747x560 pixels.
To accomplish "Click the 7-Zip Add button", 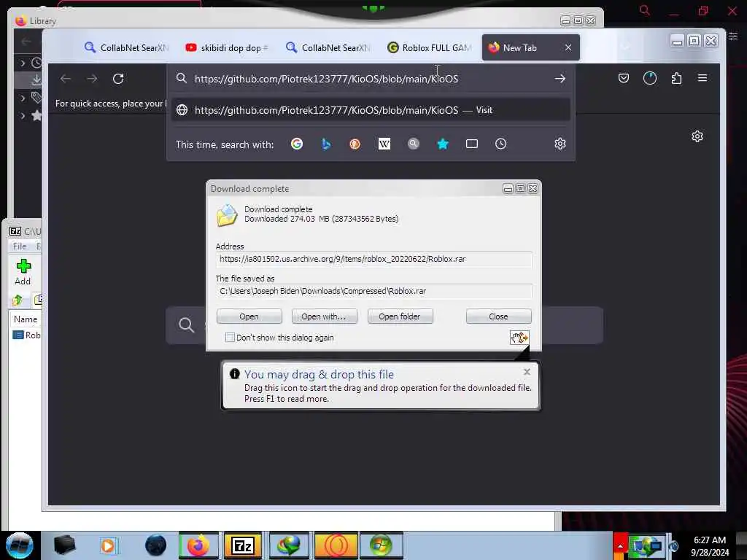I will click(23, 273).
